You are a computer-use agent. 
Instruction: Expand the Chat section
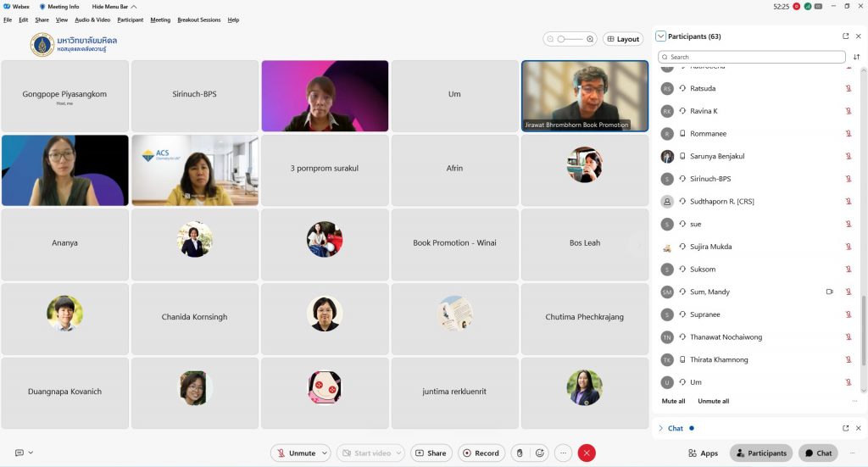[x=661, y=428]
